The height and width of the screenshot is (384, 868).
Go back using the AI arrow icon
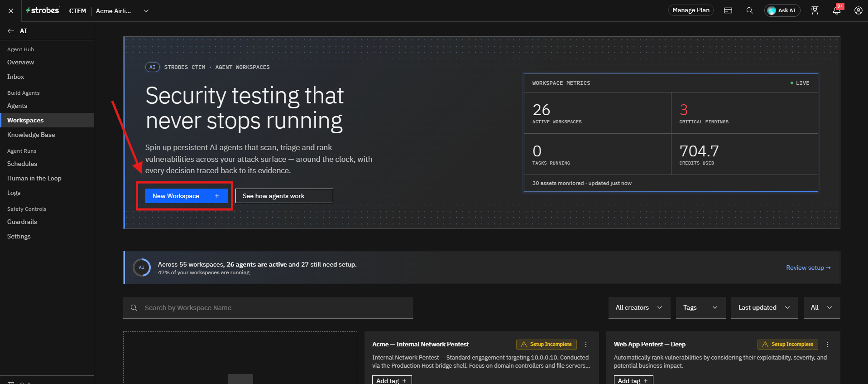tap(11, 31)
